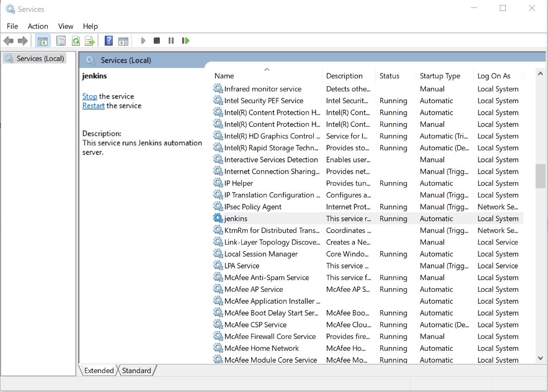The height and width of the screenshot is (392, 548).
Task: Click the Restart Service toolbar icon
Action: pos(186,41)
